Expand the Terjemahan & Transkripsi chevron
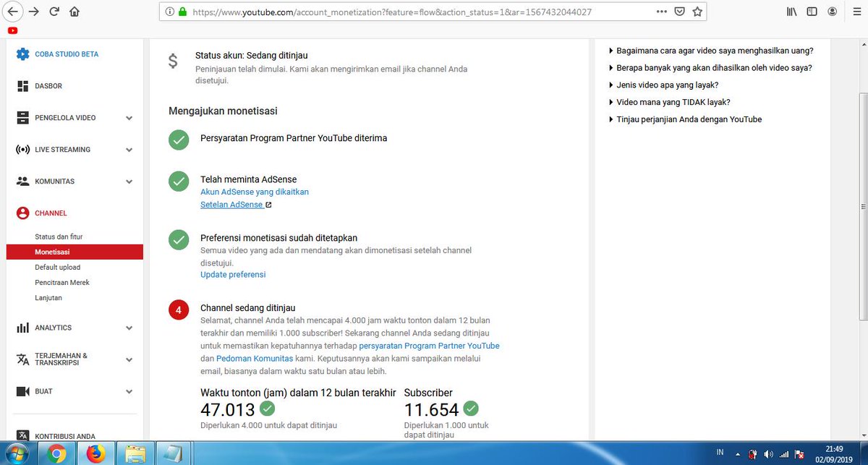 pyautogui.click(x=129, y=359)
